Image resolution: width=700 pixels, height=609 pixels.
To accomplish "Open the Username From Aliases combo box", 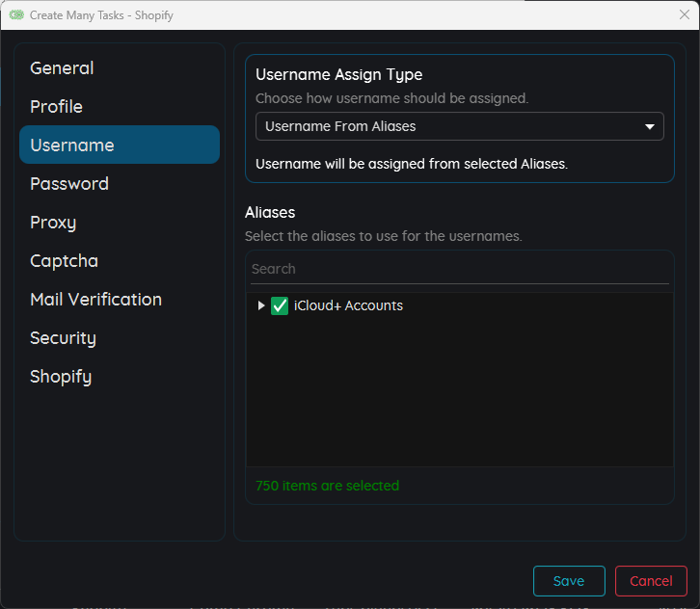I will coord(444,126).
